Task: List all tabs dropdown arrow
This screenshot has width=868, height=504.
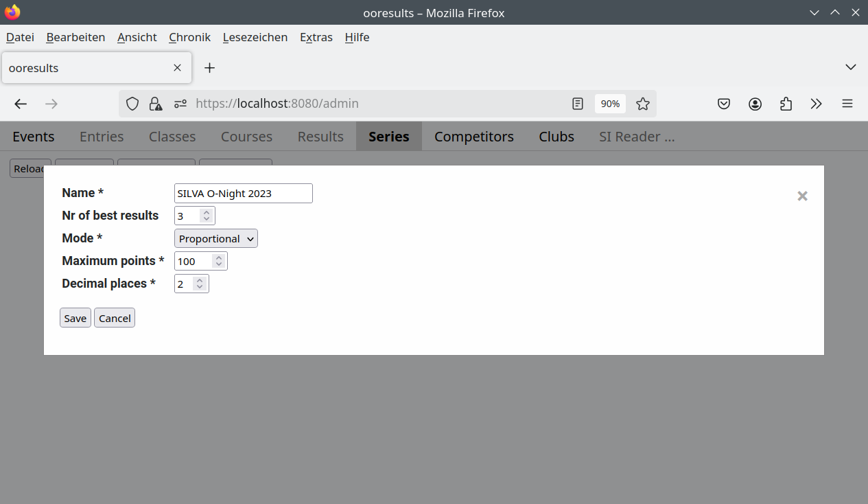Action: tap(851, 67)
